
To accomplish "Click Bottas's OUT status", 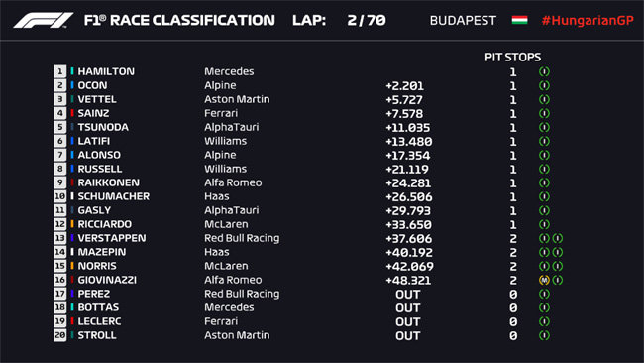I will tap(408, 307).
